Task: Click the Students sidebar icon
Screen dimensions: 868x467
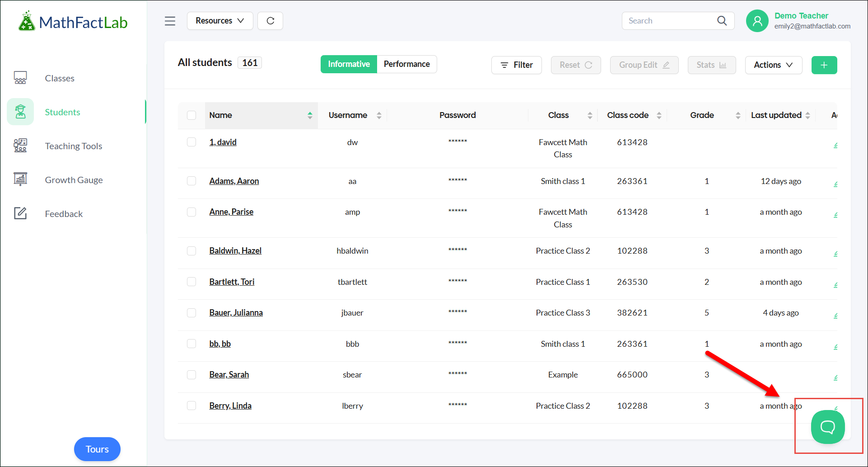Action: point(20,112)
